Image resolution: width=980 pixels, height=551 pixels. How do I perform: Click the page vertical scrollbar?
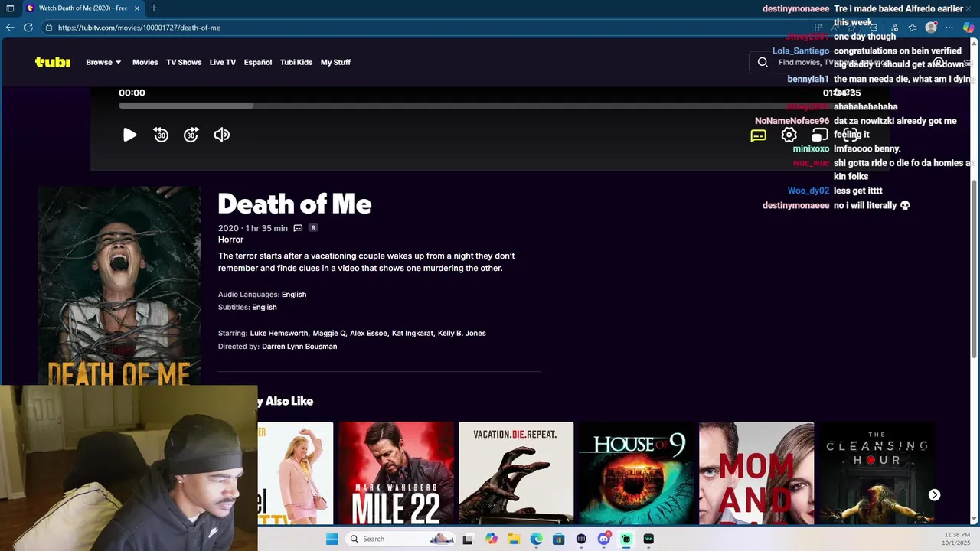(x=975, y=268)
